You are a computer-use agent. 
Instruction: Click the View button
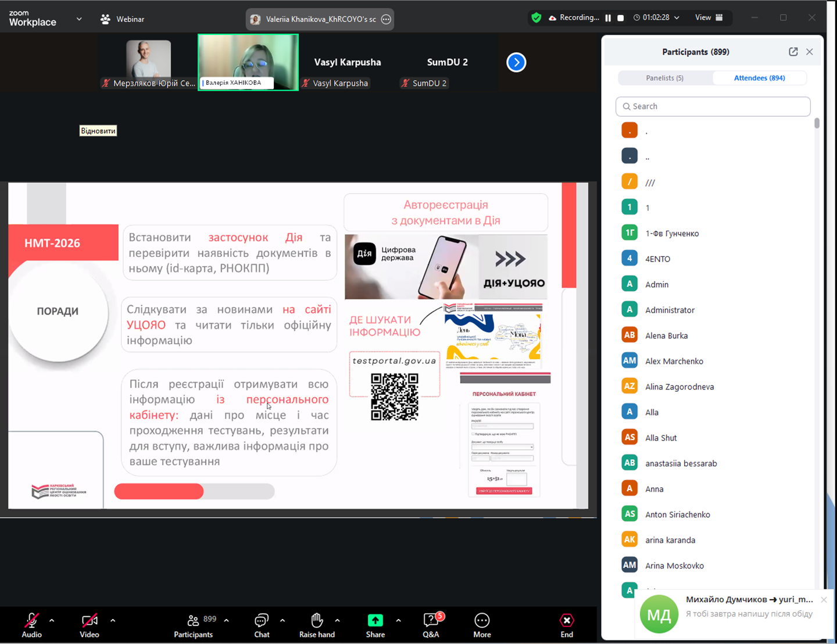coord(709,18)
